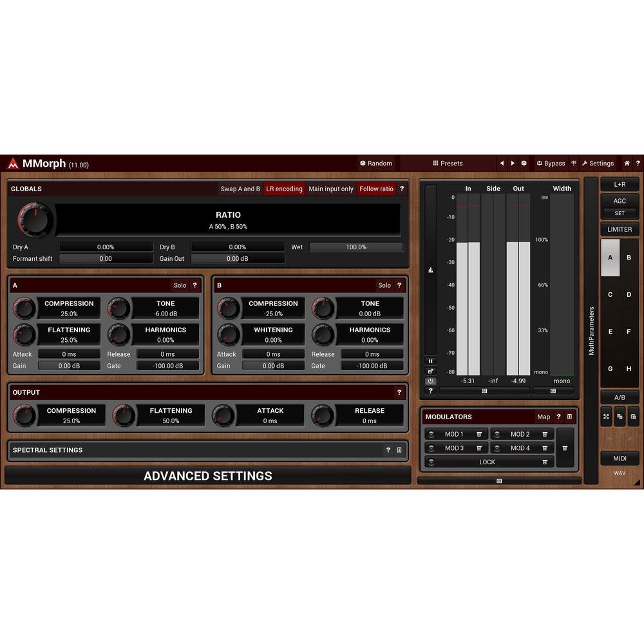Click the home icon in top bar
This screenshot has height=644, width=644.
(x=627, y=164)
